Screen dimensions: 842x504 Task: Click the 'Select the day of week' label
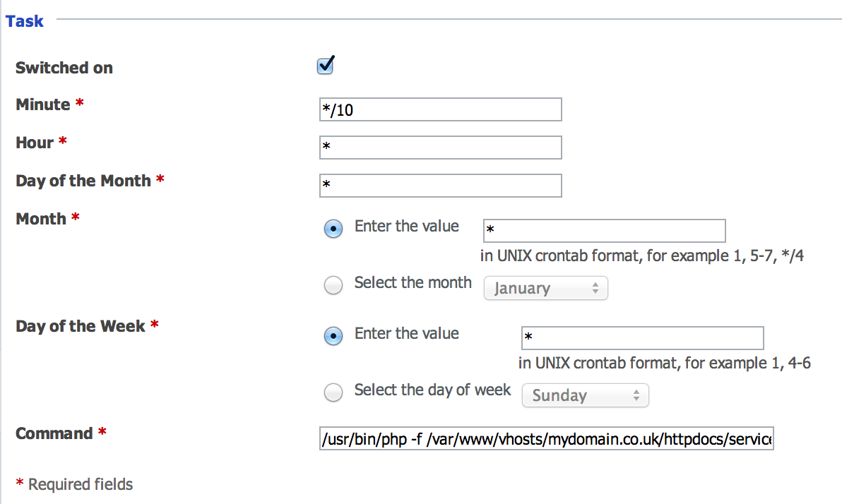coord(432,390)
